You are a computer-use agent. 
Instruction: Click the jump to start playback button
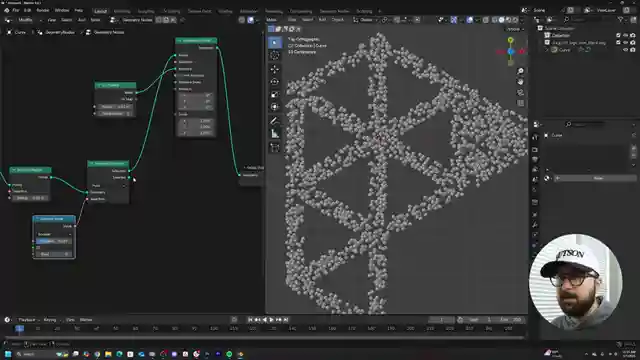tap(250, 320)
